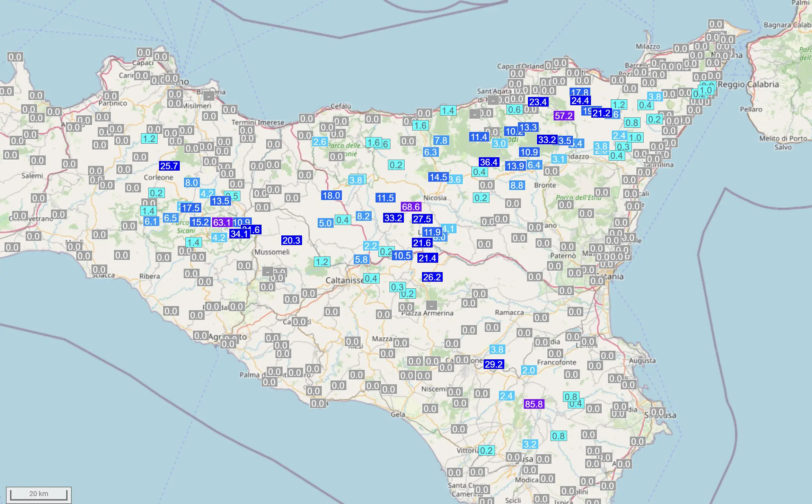The width and height of the screenshot is (812, 504).
Task: Open the 57.2 purple station marker
Action: pyautogui.click(x=564, y=116)
